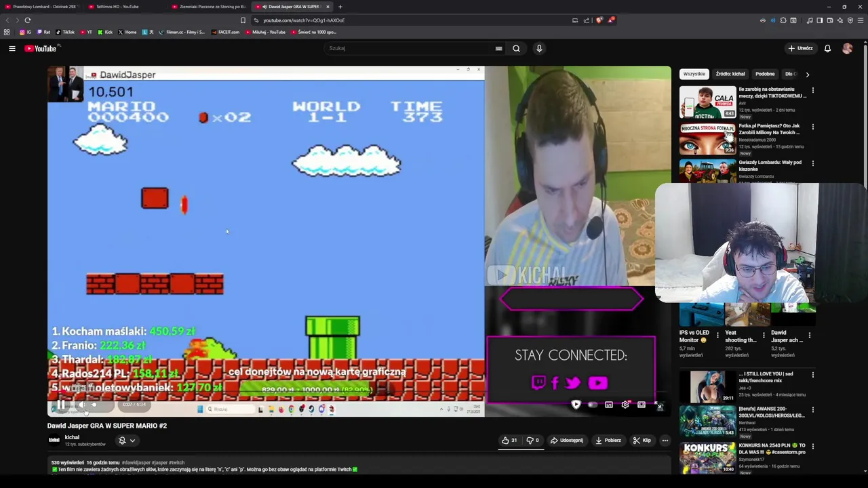This screenshot has height=488, width=868.
Task: Mute the video using the volume icon
Action: pyautogui.click(x=82, y=405)
